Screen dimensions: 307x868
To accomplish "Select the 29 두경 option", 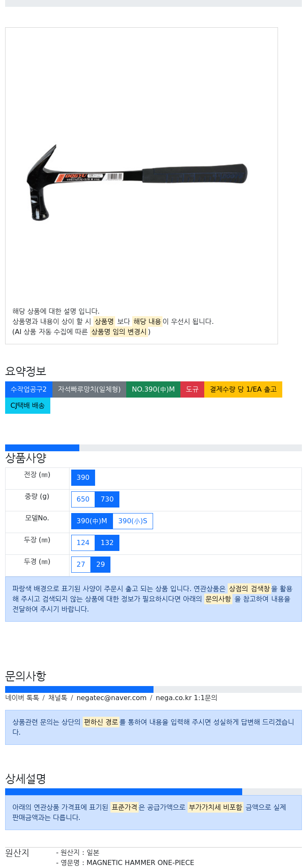I will [x=101, y=565].
